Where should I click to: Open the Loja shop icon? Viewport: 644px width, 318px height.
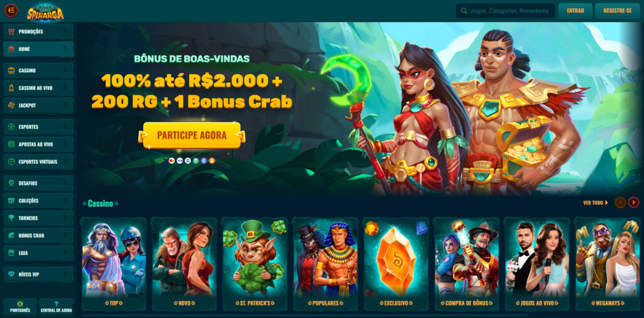coord(11,253)
